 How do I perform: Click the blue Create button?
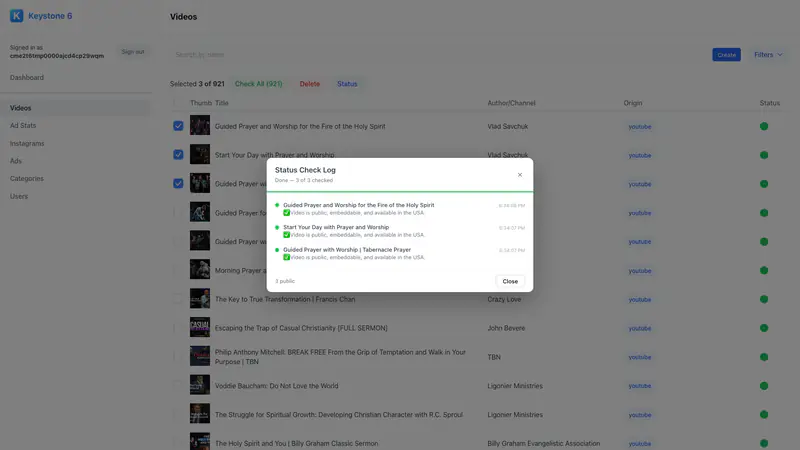click(x=727, y=55)
